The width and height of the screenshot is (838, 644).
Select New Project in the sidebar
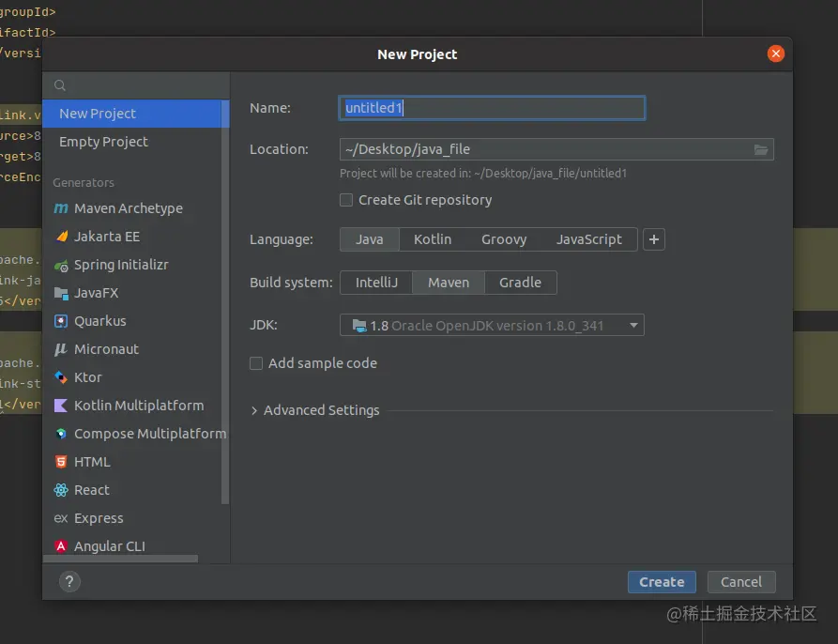click(x=136, y=114)
